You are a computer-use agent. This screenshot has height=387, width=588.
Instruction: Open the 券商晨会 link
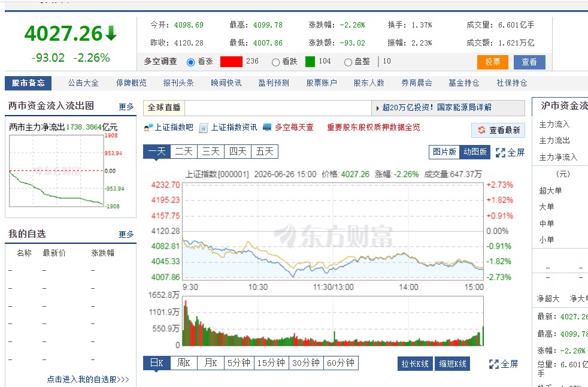[x=417, y=83]
